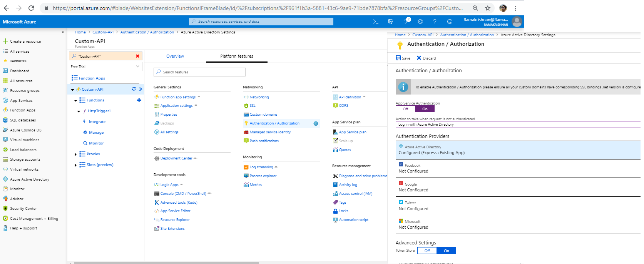644x264 pixels.
Task: Open directory and subscription filter icon
Action: [x=390, y=22]
